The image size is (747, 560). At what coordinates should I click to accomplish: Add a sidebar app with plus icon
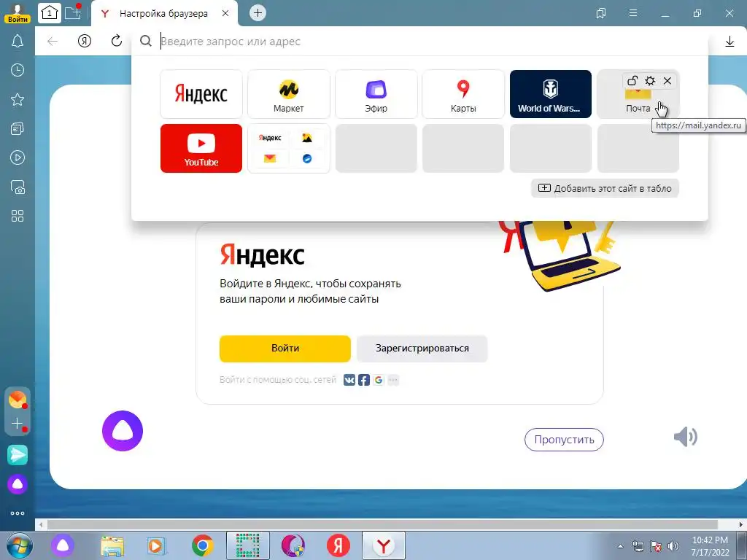click(x=18, y=424)
